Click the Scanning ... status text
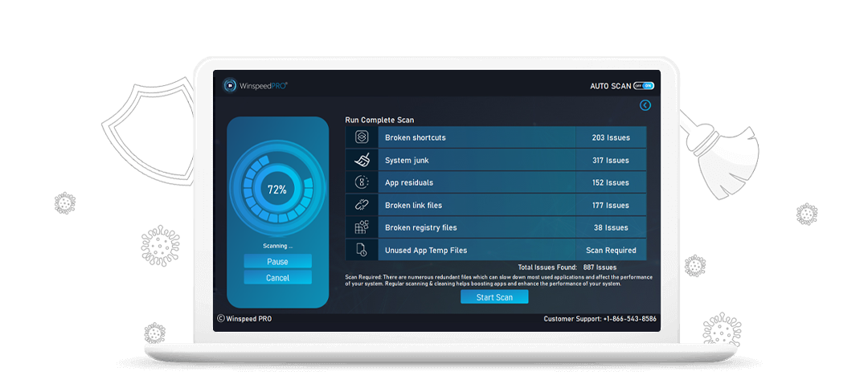The image size is (868, 388). (277, 246)
